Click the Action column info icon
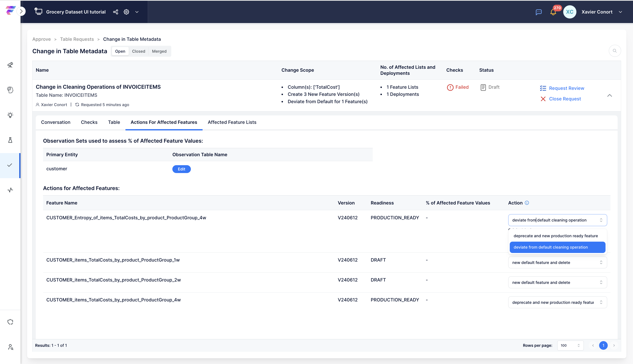Screen dimensions: 633x364 [527, 203]
